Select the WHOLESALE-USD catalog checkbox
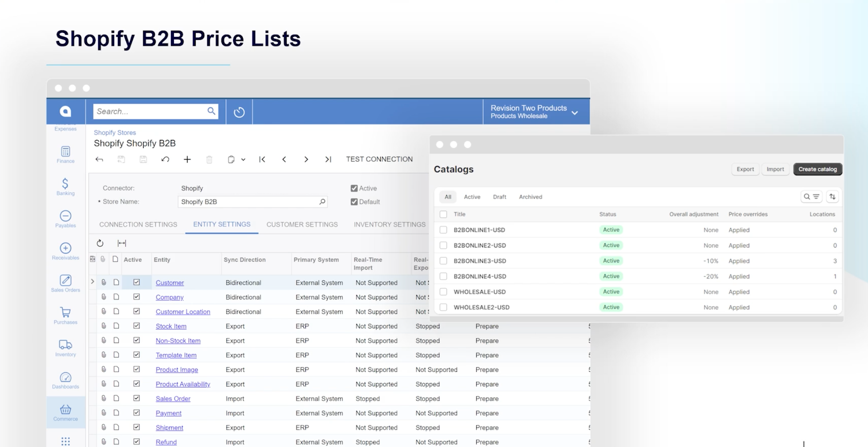 443,292
